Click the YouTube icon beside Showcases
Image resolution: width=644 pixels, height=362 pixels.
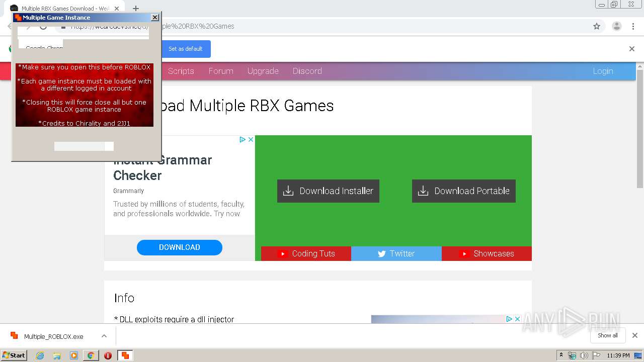tap(464, 254)
